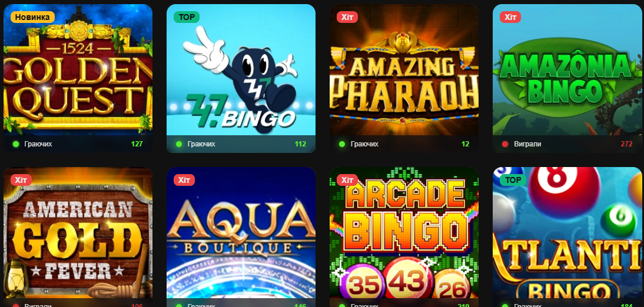Click the TOP badge on Atlantis Bingo

(x=513, y=180)
